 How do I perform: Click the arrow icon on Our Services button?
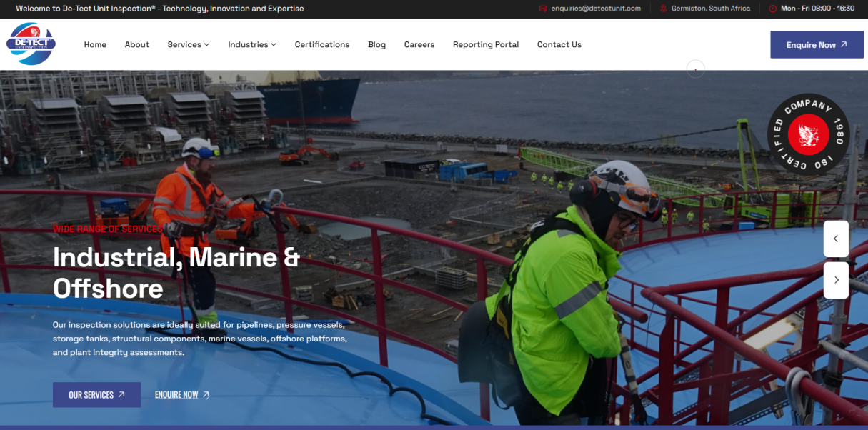point(121,394)
